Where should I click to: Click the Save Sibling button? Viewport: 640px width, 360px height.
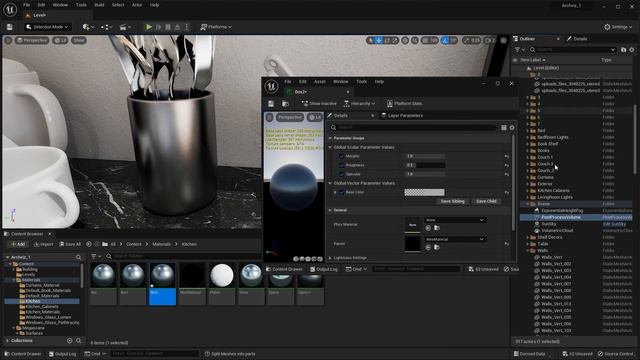452,201
